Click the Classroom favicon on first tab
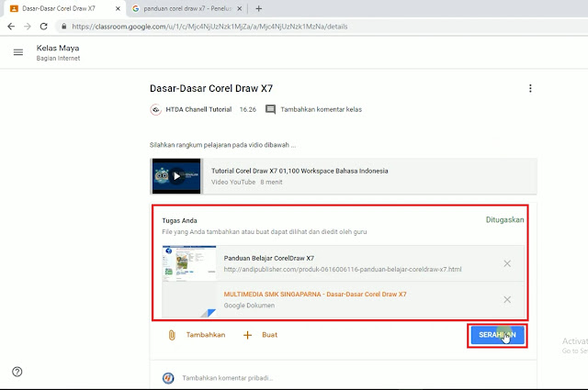The height and width of the screenshot is (390, 588). click(14, 8)
